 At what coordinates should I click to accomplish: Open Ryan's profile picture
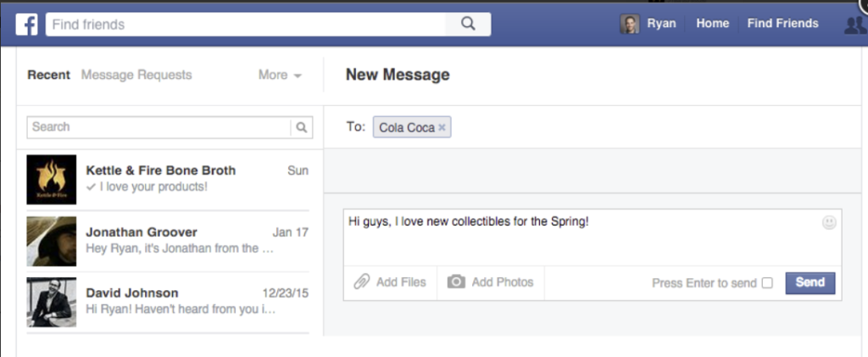630,24
